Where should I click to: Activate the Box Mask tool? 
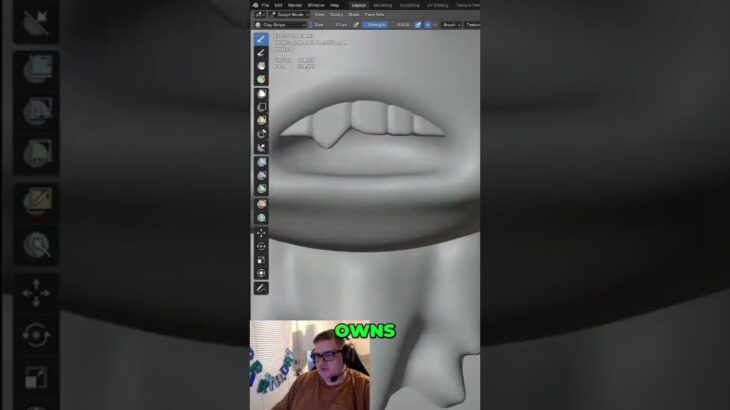[x=261, y=94]
